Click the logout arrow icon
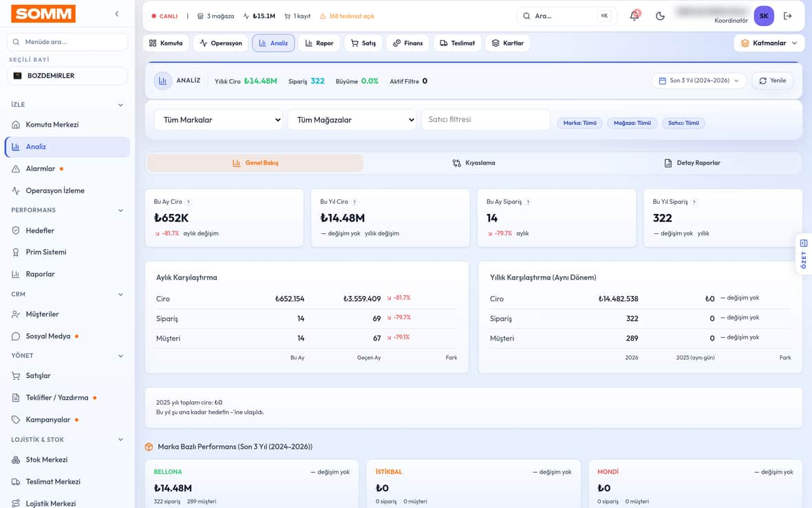Screen dimensions: 812x508 (788, 16)
